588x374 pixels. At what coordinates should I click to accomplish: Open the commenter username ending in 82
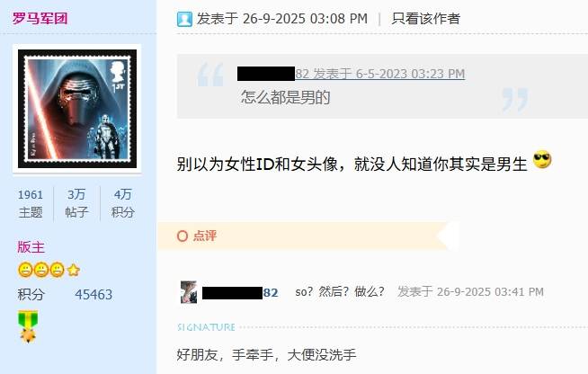click(x=240, y=292)
